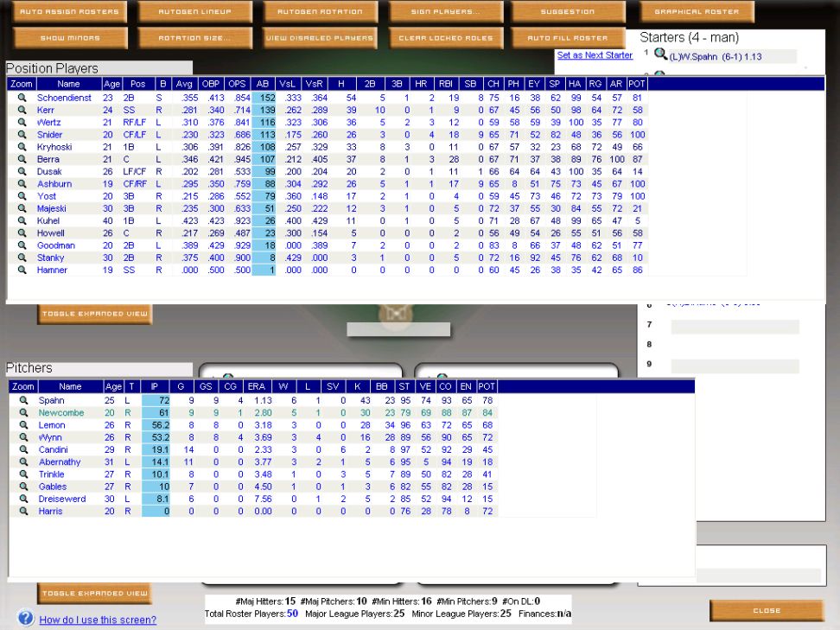Zoom into Kuhel's details
This screenshot has width=840, height=630.
pyautogui.click(x=22, y=220)
